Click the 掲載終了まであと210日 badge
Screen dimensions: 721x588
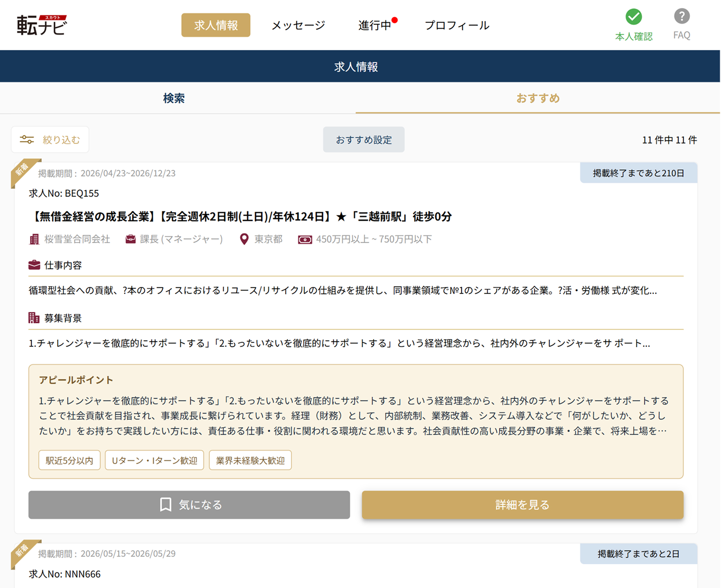(639, 173)
